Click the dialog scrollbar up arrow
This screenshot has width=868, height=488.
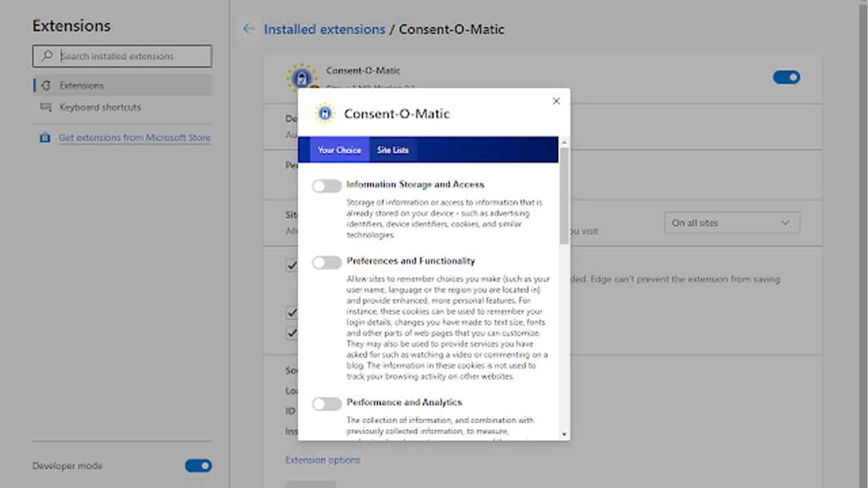(x=564, y=142)
